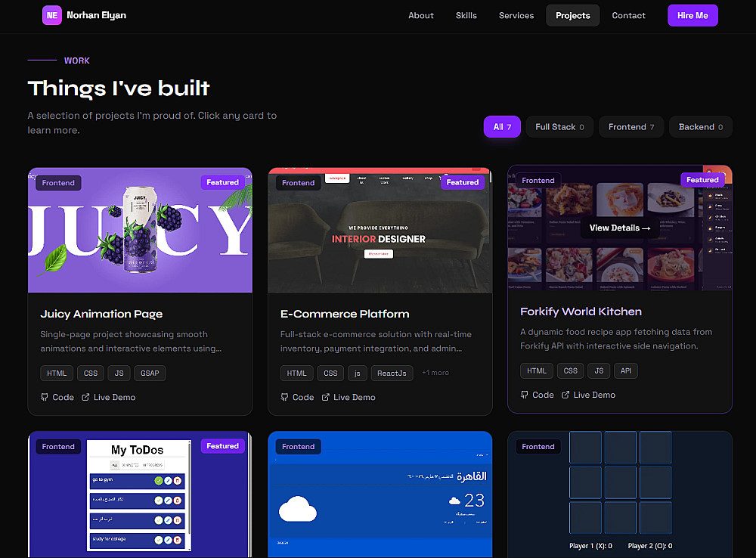Filter projects by Backend

coord(701,127)
